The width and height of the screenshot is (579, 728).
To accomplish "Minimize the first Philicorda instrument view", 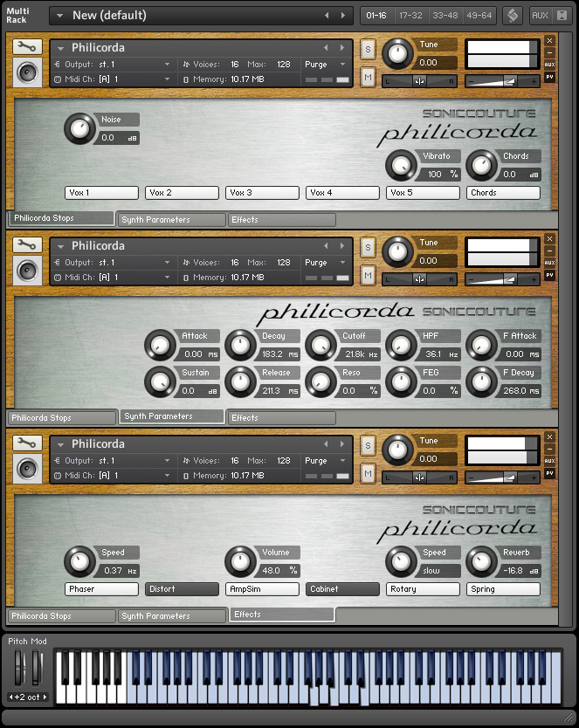I will 550,52.
